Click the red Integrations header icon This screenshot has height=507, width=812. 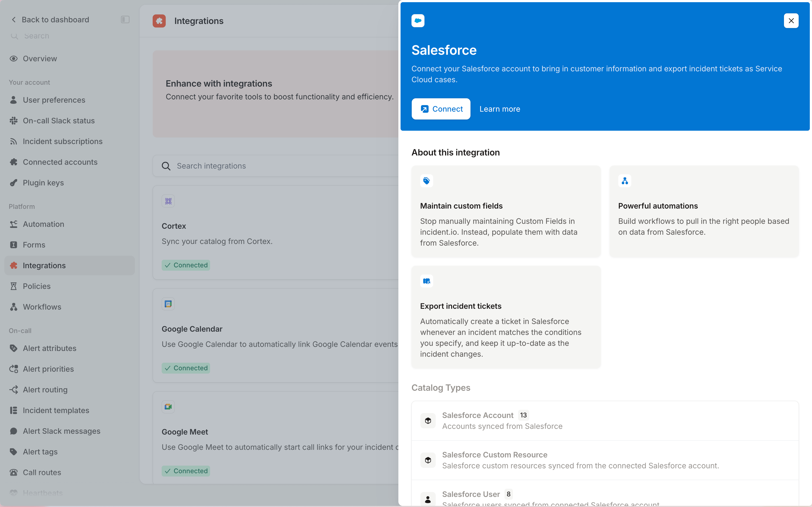pyautogui.click(x=159, y=21)
